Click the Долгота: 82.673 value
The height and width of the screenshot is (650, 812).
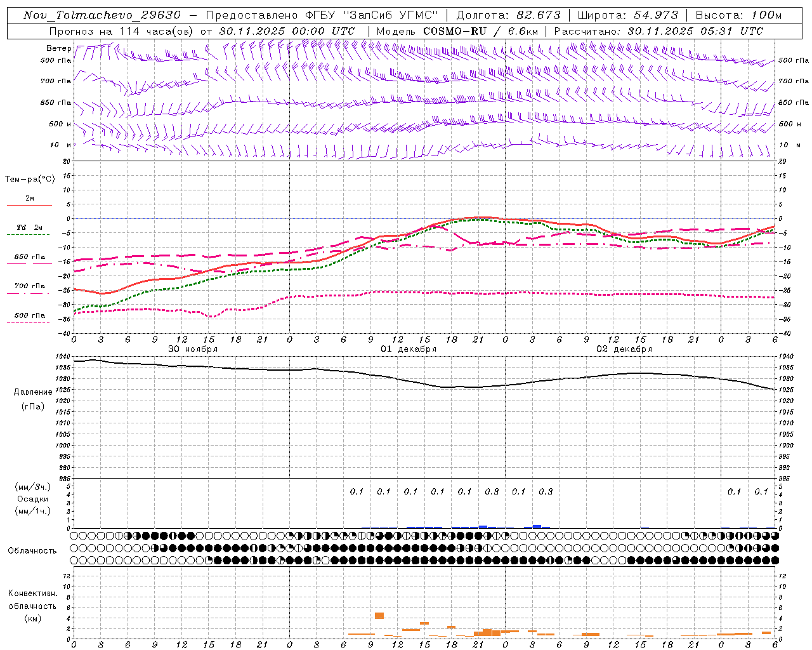[x=508, y=15]
